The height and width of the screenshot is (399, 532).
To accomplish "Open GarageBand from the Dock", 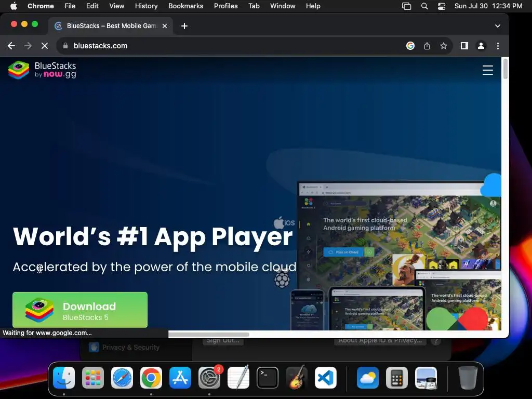I will pos(297,378).
